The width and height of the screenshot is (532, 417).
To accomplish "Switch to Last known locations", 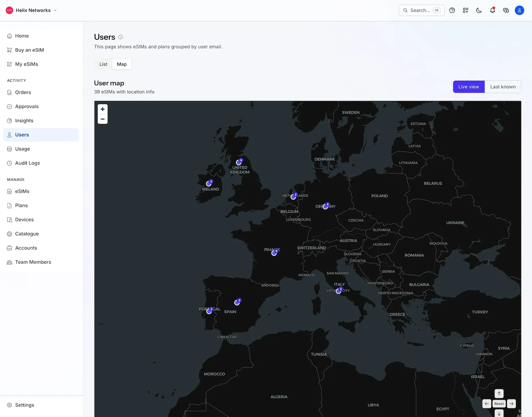I will click(503, 87).
